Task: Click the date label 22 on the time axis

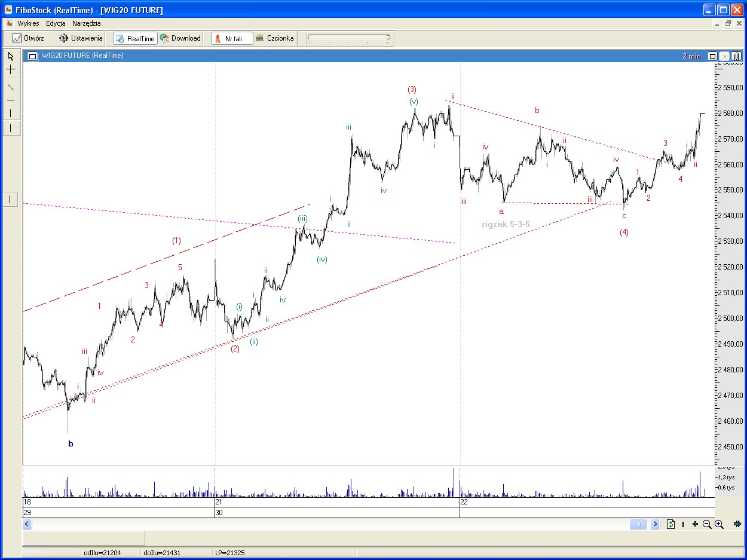Action: [x=464, y=502]
